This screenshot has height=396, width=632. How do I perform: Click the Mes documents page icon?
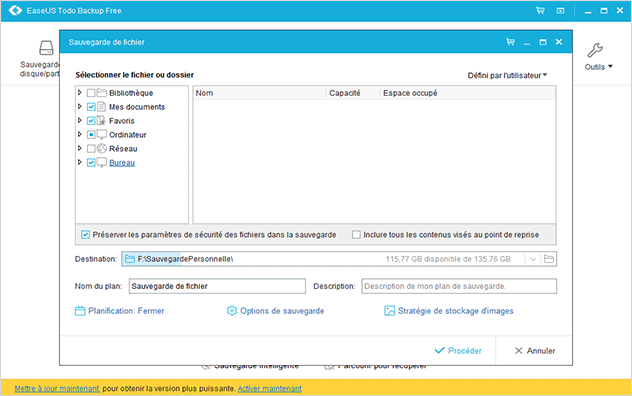[102, 107]
